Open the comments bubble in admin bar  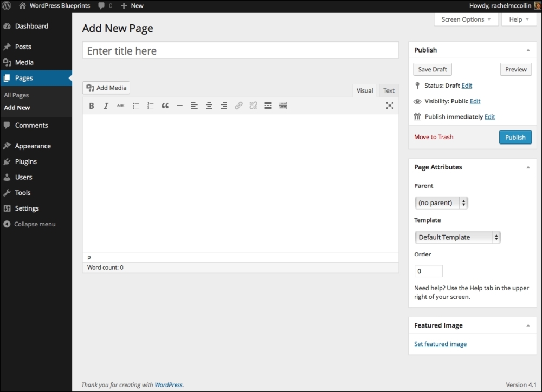105,5
